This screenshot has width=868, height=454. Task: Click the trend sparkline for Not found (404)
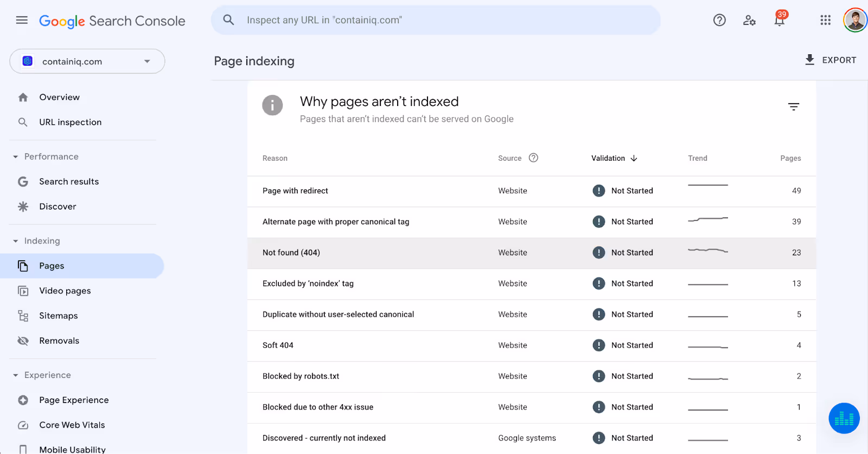point(708,250)
